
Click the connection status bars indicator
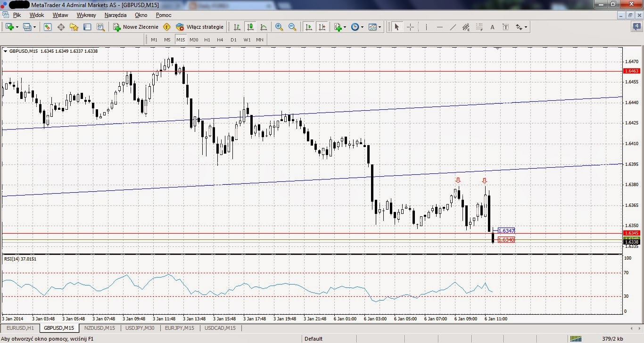(576, 338)
